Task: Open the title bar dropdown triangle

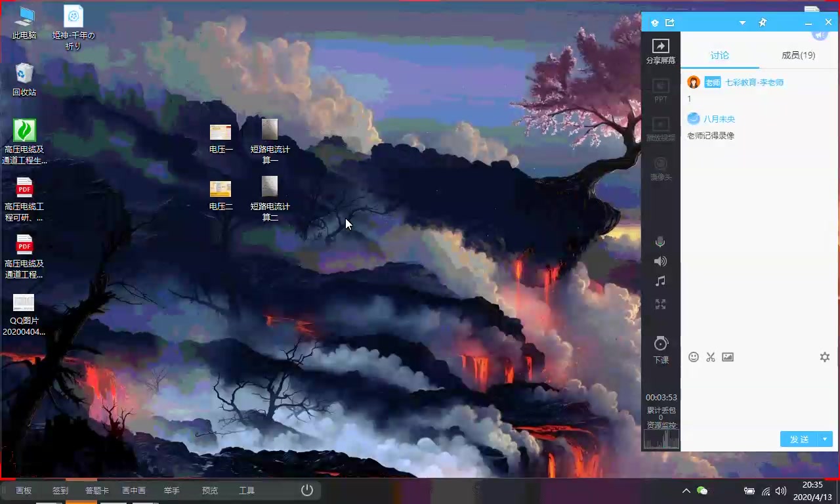Action: [742, 23]
